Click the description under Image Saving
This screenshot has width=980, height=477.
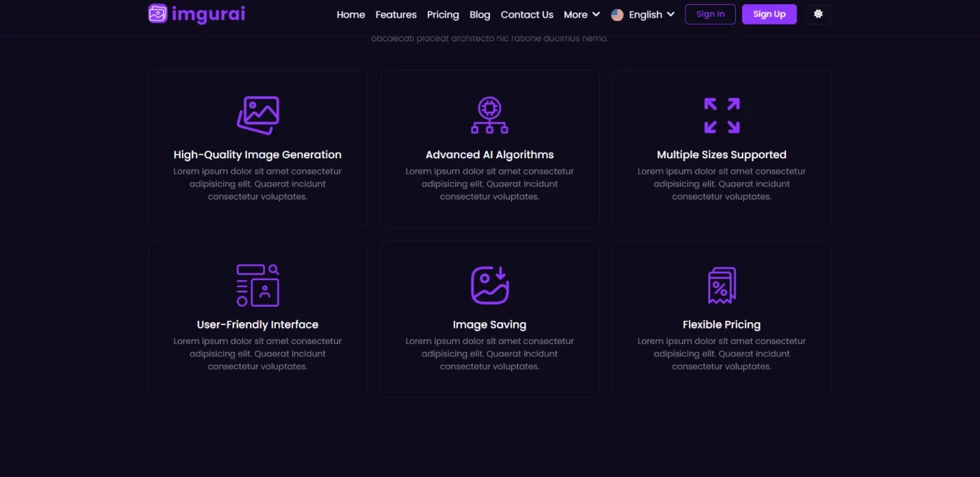(x=489, y=354)
